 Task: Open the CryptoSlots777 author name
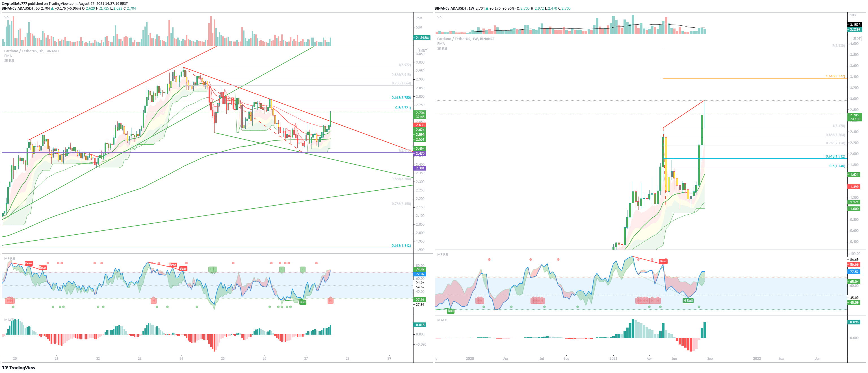[14, 3]
